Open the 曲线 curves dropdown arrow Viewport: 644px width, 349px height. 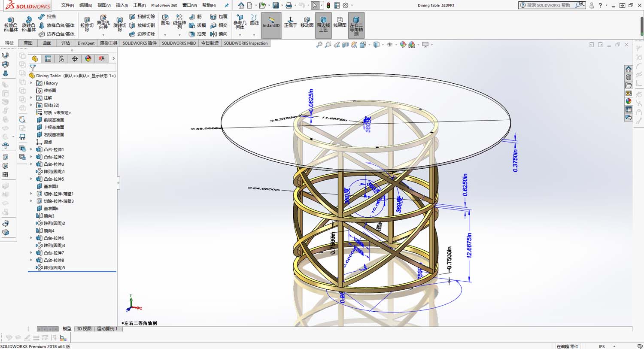(x=254, y=35)
